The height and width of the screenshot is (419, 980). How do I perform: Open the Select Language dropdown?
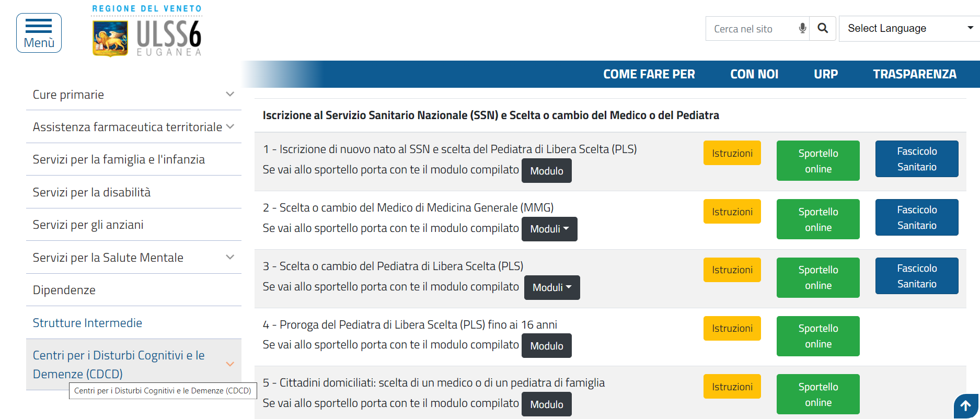tap(909, 28)
